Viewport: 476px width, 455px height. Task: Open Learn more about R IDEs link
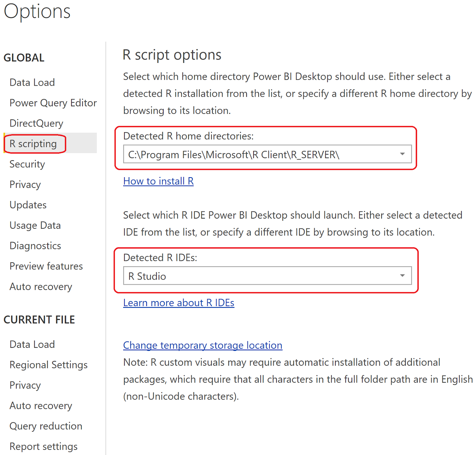click(x=178, y=303)
